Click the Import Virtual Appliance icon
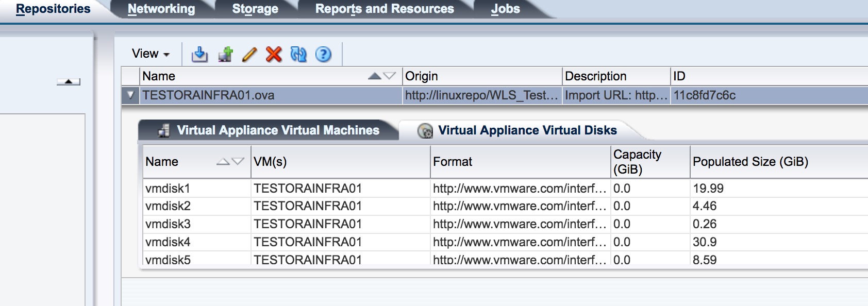The height and width of the screenshot is (306, 868). [199, 54]
